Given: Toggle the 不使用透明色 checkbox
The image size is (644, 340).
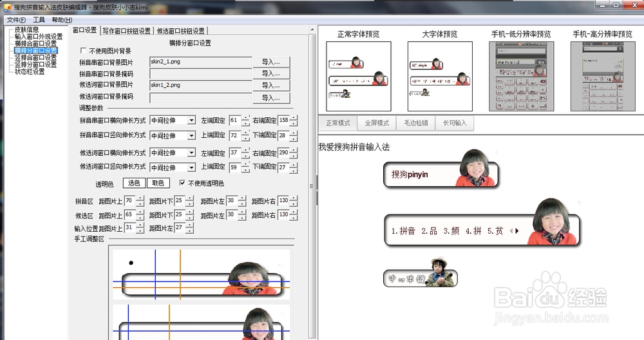Looking at the screenshot, I should pyautogui.click(x=182, y=183).
